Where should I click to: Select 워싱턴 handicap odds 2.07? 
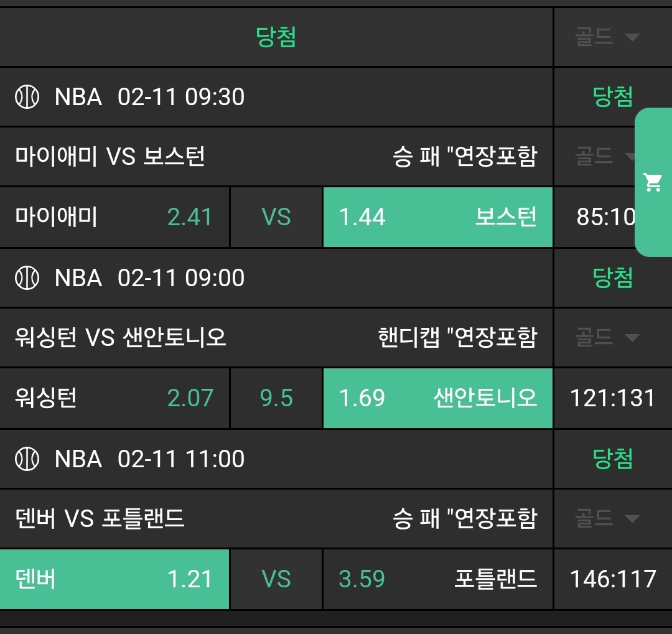(x=115, y=398)
